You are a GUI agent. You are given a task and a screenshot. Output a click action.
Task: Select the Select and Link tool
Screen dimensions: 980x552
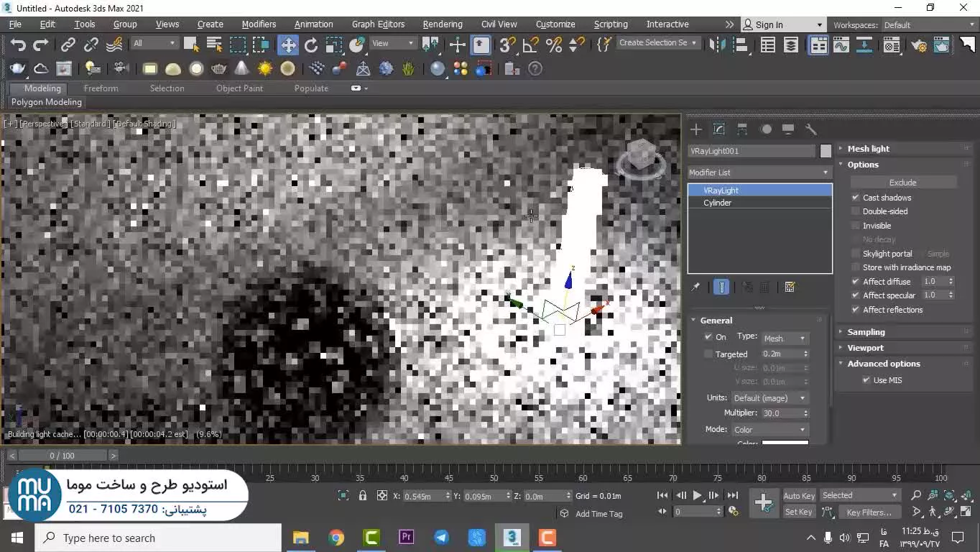tap(68, 45)
